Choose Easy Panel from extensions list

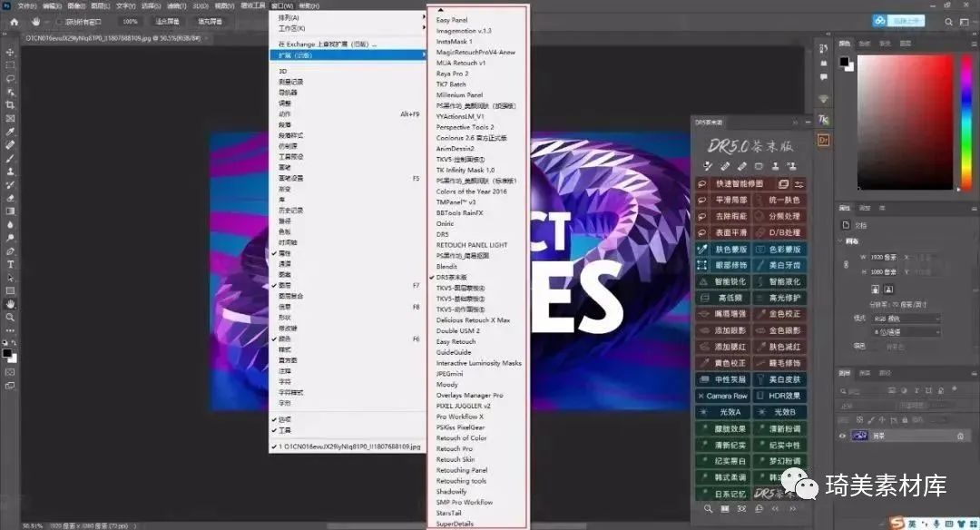coord(452,20)
